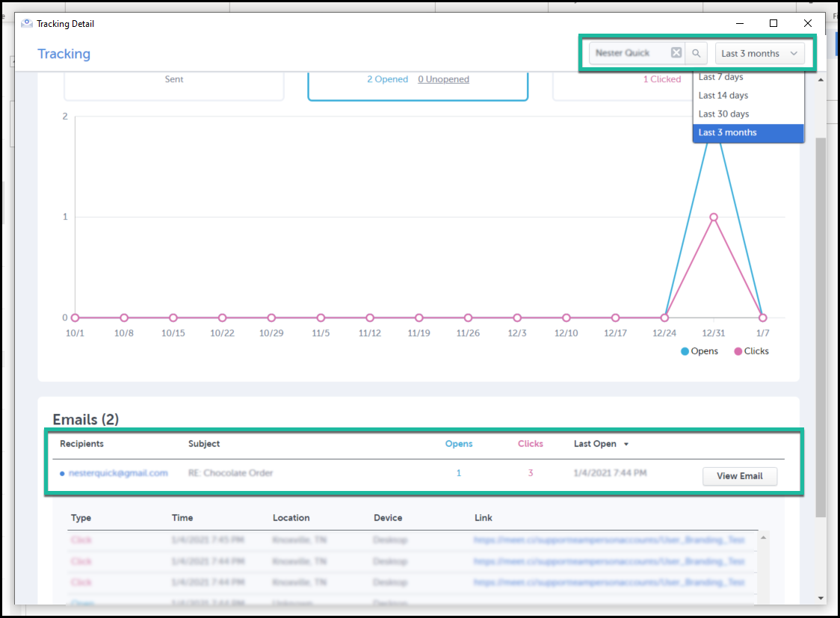Click the 2 Opened link
Screen dimensions: 840x618
pyautogui.click(x=387, y=79)
